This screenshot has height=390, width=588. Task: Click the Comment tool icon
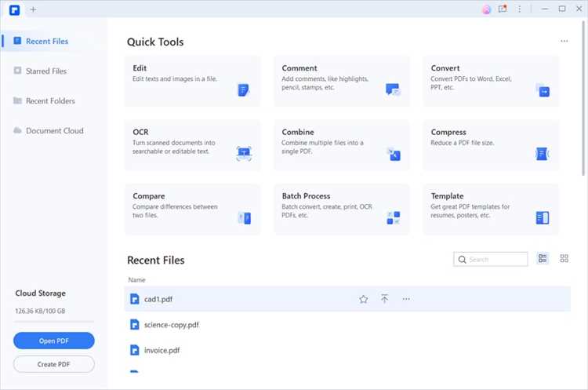tap(393, 89)
